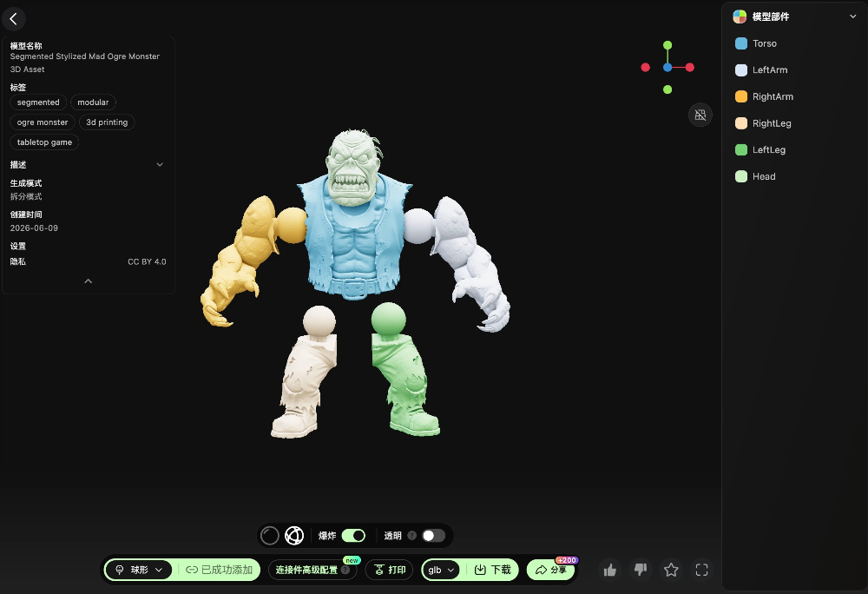868x594 pixels.
Task: Collapse the 模型部件 parts panel chevron
Action: (852, 16)
